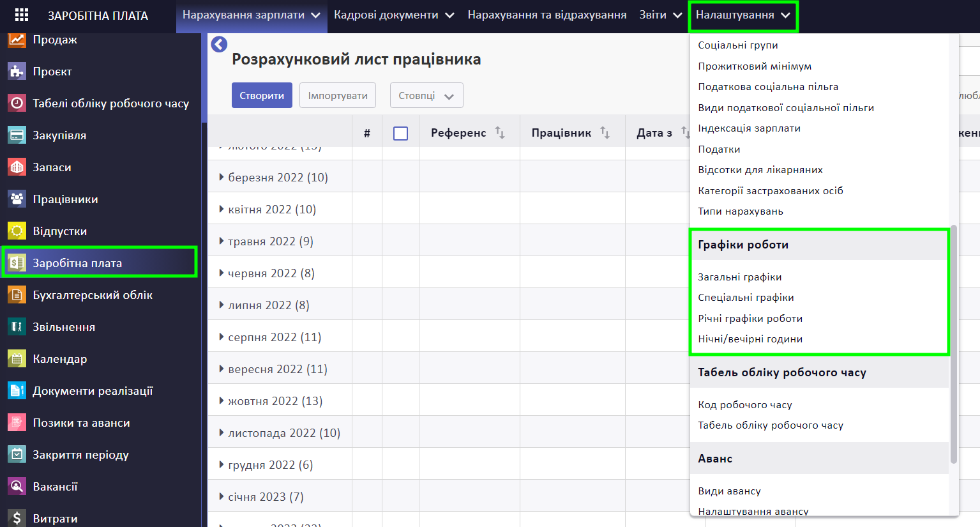Open the Стовпці columns dropdown
Image resolution: width=980 pixels, height=527 pixels.
click(x=426, y=95)
